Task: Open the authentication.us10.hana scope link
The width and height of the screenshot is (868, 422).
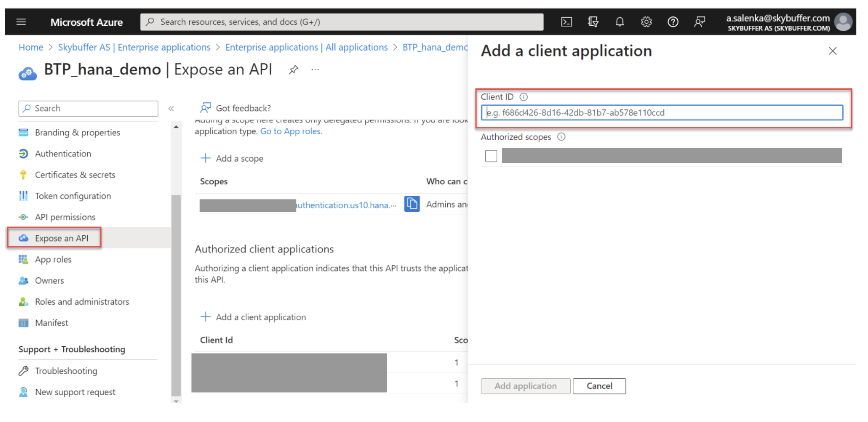Action: [x=347, y=205]
